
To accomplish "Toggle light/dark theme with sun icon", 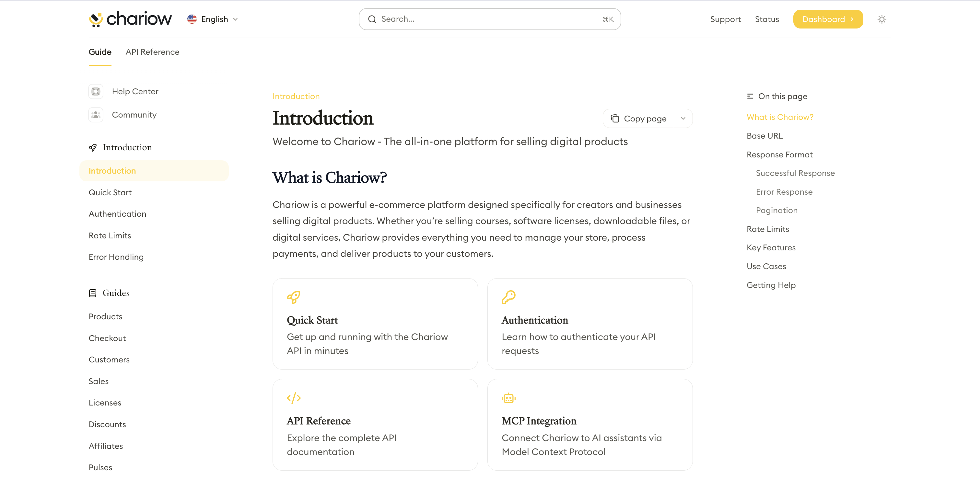I will tap(881, 19).
